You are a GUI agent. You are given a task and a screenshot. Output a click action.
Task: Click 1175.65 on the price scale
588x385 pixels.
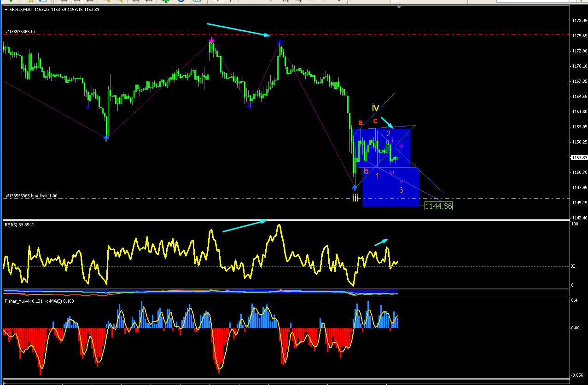(579, 36)
